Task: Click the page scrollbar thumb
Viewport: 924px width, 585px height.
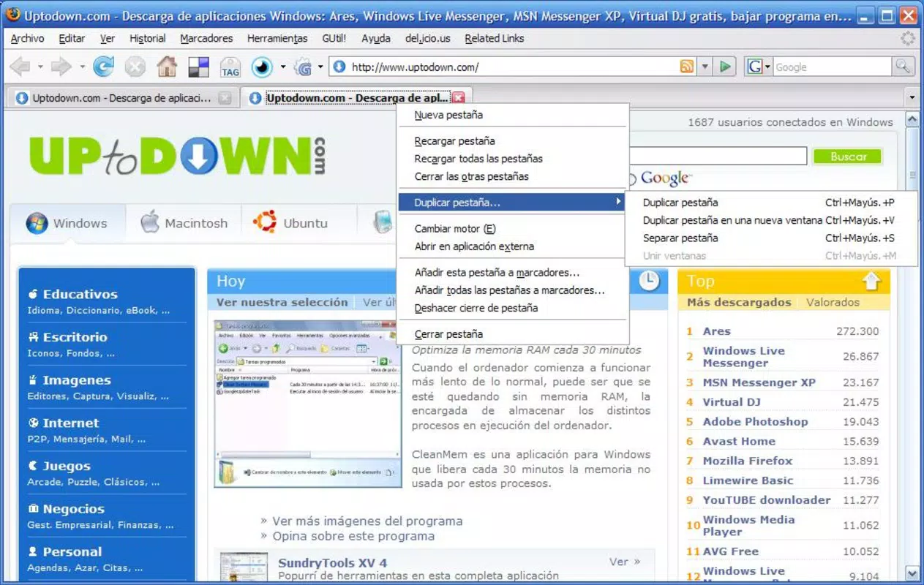Action: point(912,175)
